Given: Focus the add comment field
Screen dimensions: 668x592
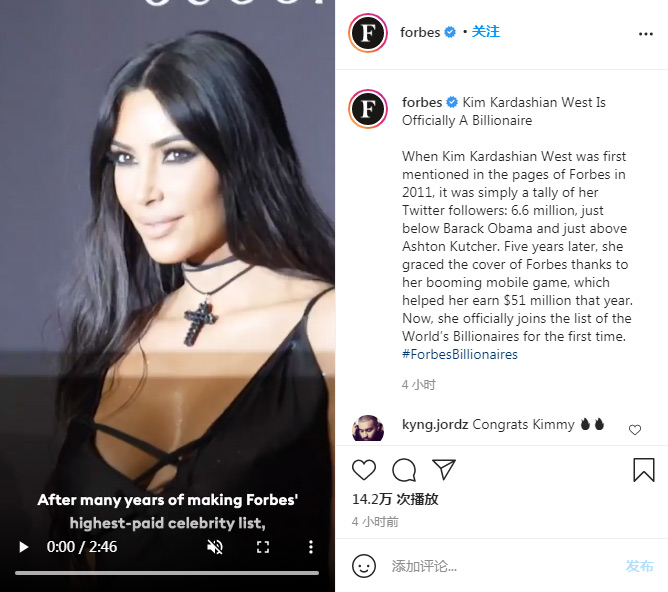Looking at the screenshot, I should [503, 566].
